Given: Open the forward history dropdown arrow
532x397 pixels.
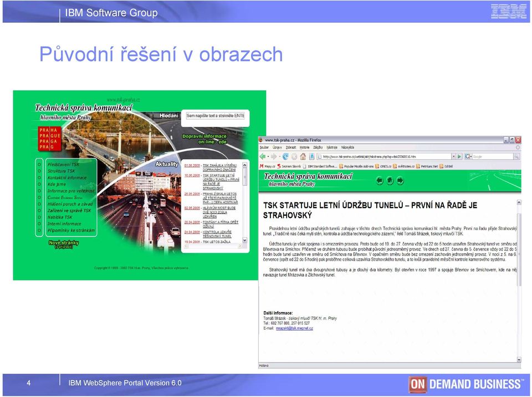Looking at the screenshot, I should (x=279, y=156).
